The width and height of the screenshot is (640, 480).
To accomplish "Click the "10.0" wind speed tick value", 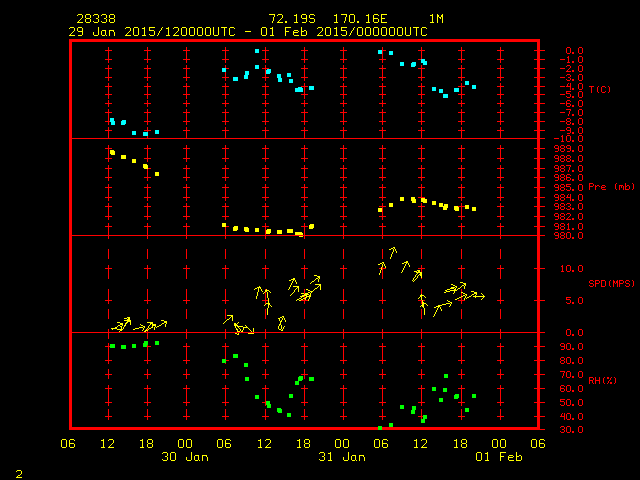I will pos(571,269).
